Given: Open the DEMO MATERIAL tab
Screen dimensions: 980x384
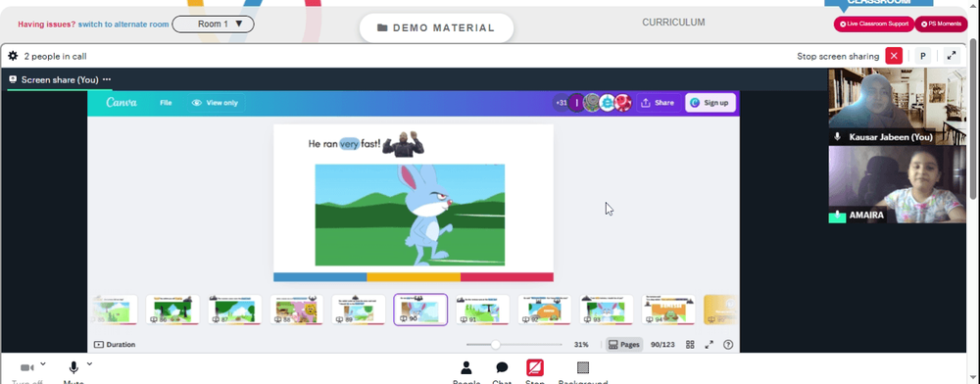Looking at the screenshot, I should pos(436,28).
